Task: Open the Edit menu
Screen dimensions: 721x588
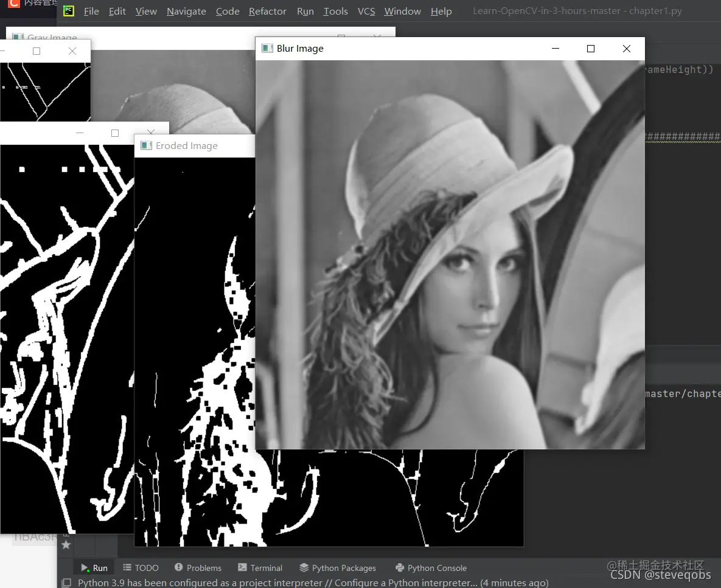Action: 117,11
